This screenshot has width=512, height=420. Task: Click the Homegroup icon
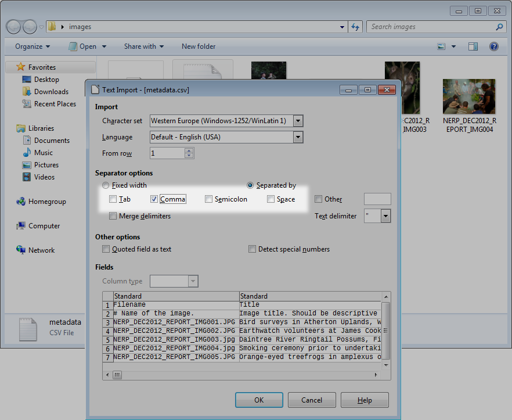(20, 202)
